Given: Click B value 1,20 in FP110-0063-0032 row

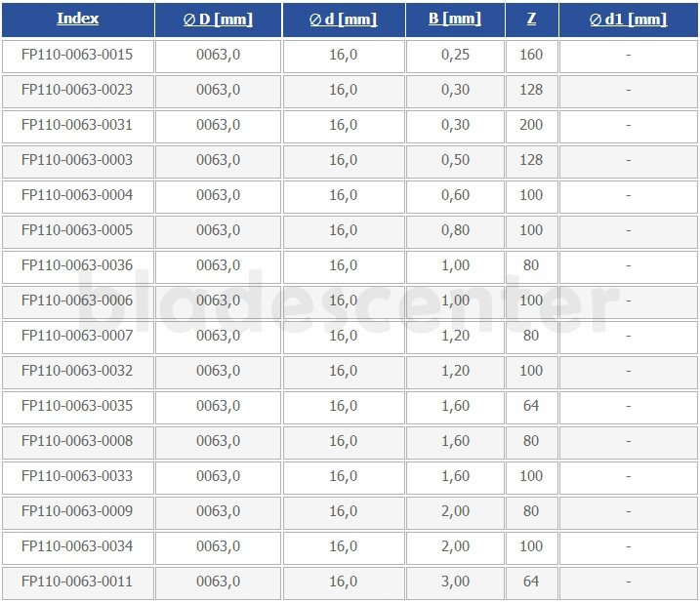Looking at the screenshot, I should [455, 371].
